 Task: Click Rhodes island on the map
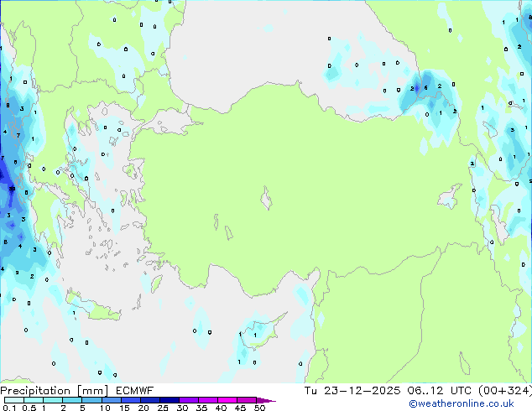(x=156, y=284)
